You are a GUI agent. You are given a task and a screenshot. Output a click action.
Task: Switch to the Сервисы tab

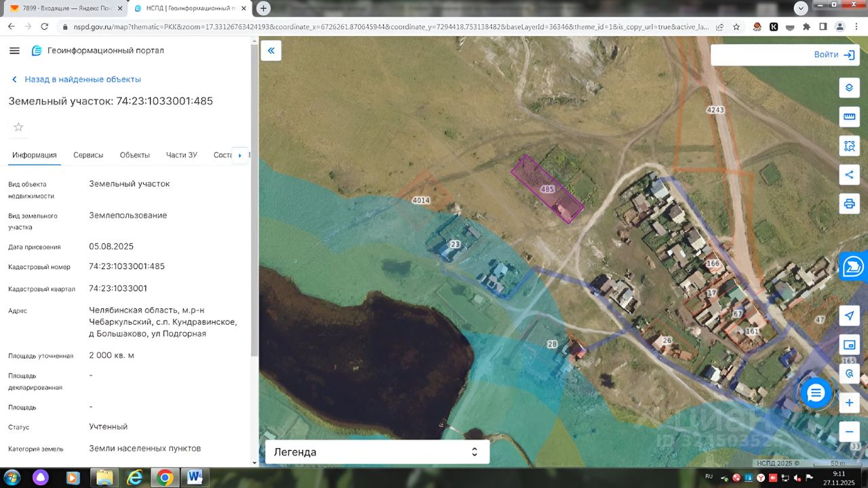(x=88, y=155)
